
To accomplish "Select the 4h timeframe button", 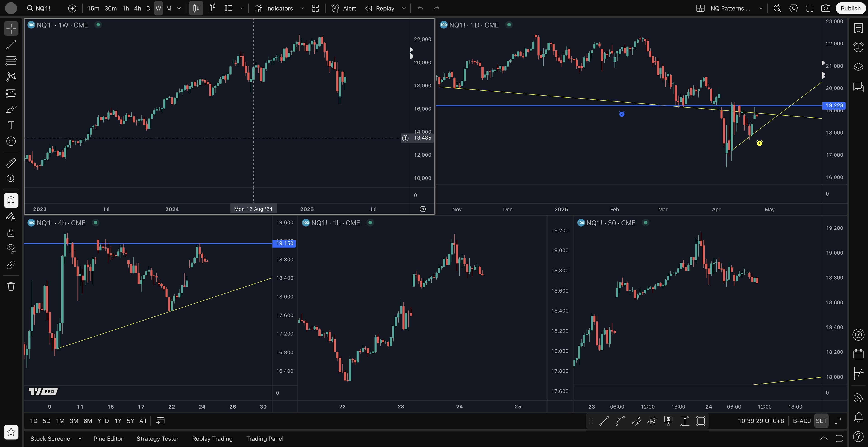I will [x=137, y=8].
